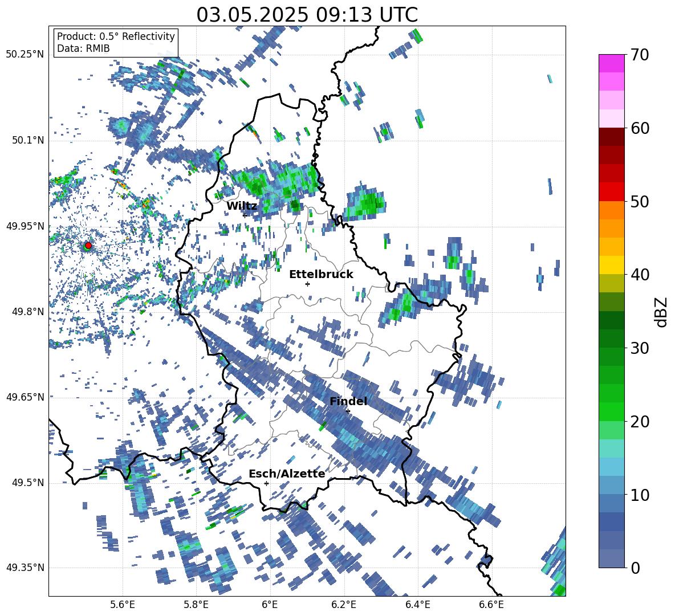Click the 0 tick on the colorbar
Viewport: 675px width, 616px height.
point(635,568)
